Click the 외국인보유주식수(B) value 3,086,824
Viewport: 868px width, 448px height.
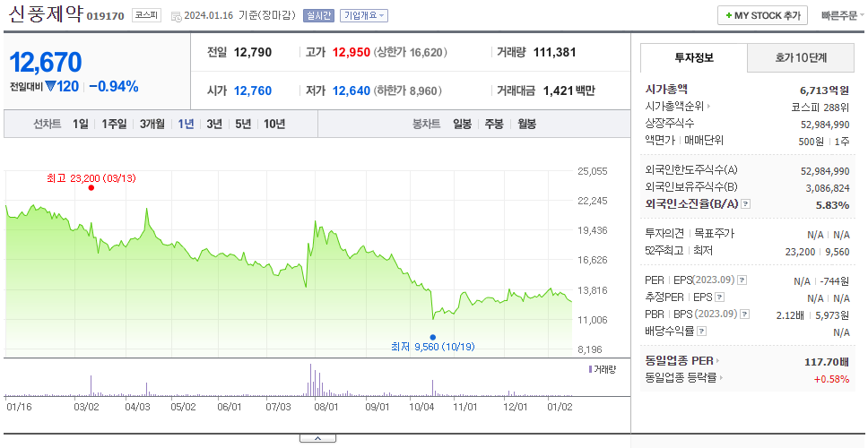828,188
